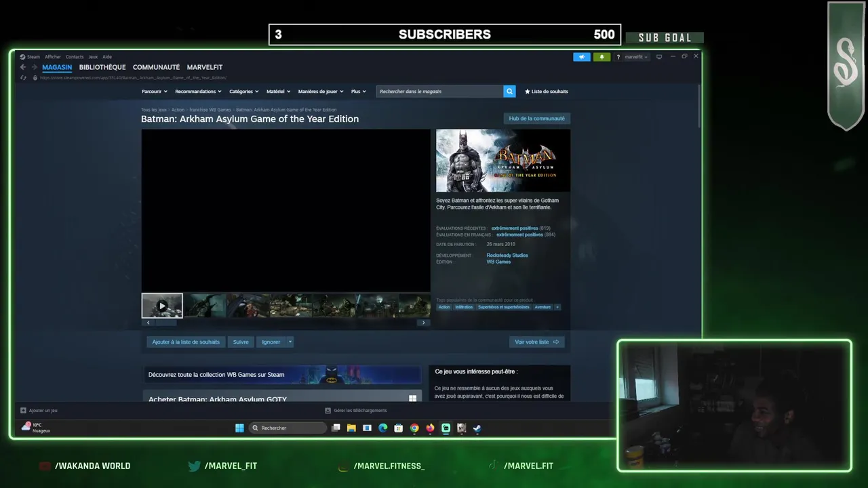Expand the Matériel dropdown
The image size is (868, 488).
(278, 91)
